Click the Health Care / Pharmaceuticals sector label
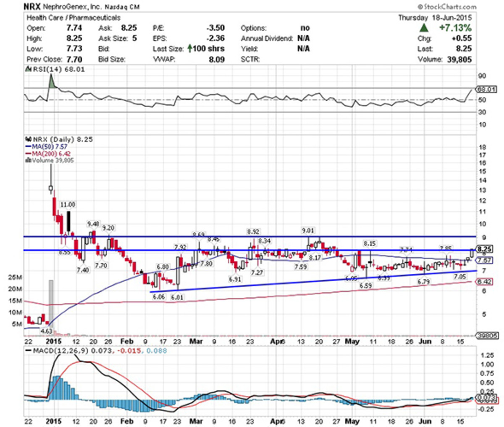504x427 pixels. pyautogui.click(x=73, y=18)
